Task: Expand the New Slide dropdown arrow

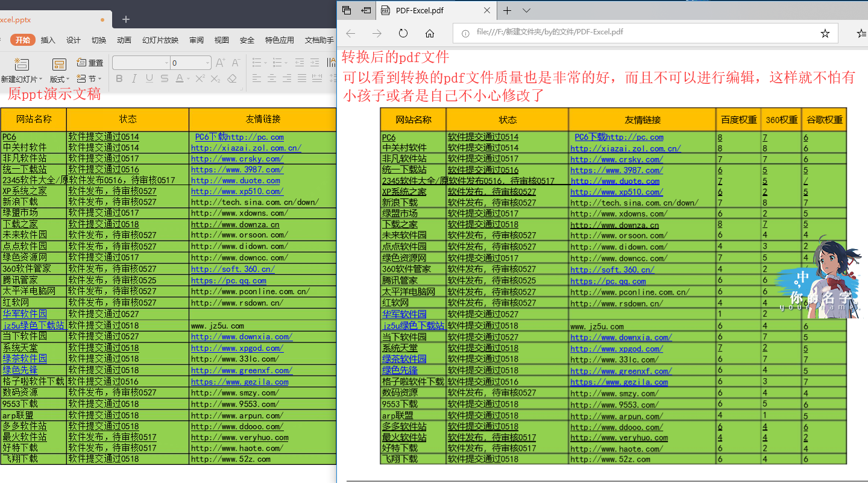Action: (x=40, y=80)
